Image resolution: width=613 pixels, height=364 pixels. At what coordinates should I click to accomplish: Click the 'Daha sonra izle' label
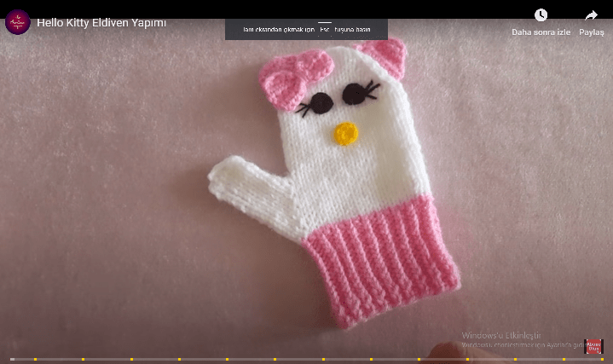(x=541, y=32)
